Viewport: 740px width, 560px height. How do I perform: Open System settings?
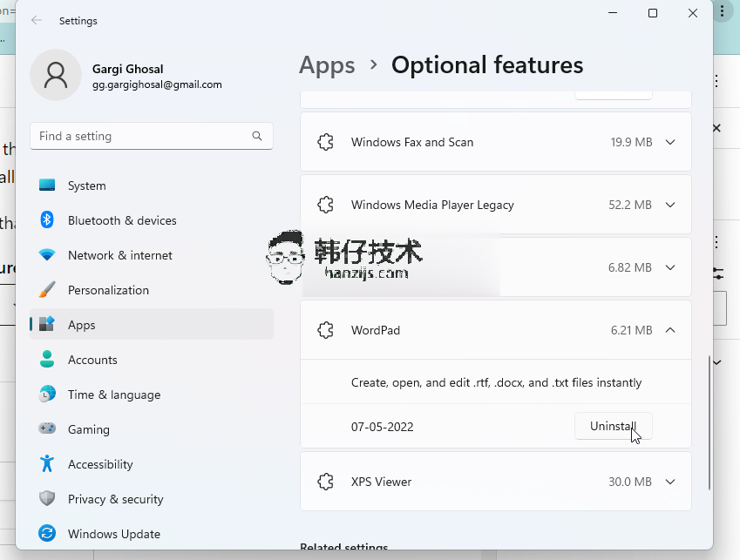tap(152, 186)
